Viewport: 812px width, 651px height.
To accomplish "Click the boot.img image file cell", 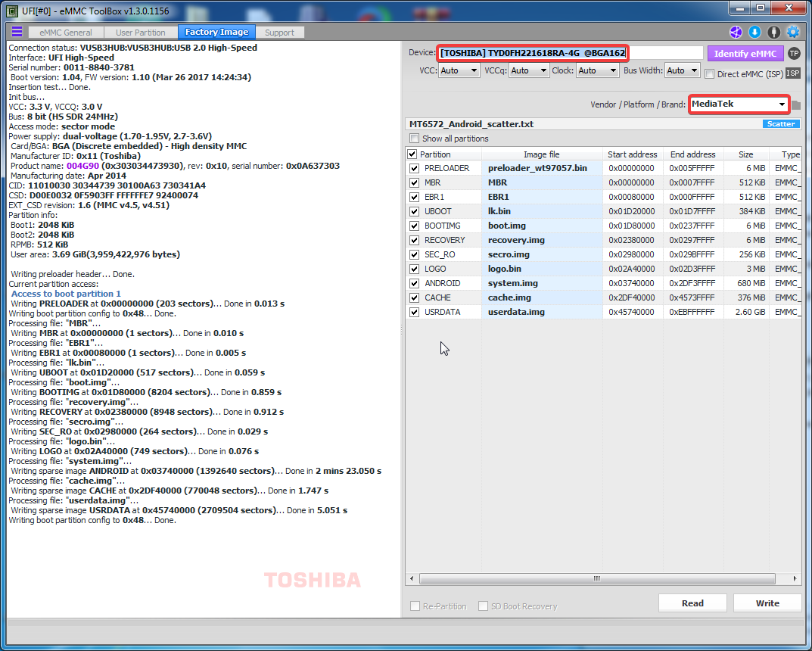I will (x=542, y=226).
